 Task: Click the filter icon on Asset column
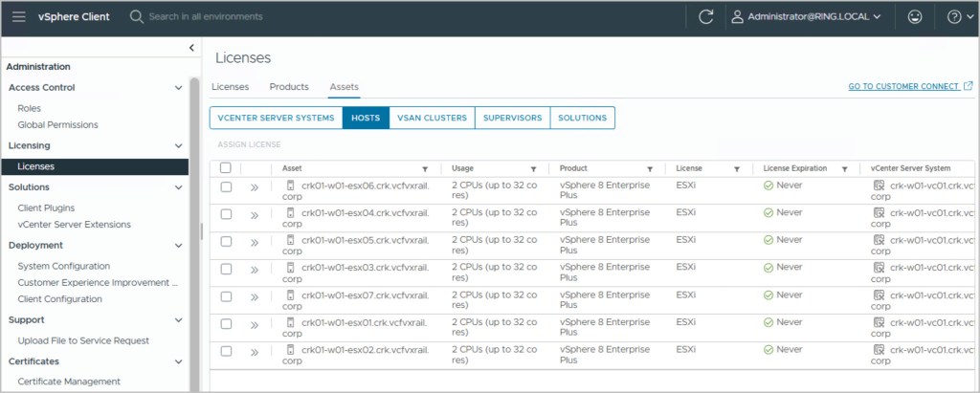pos(425,168)
